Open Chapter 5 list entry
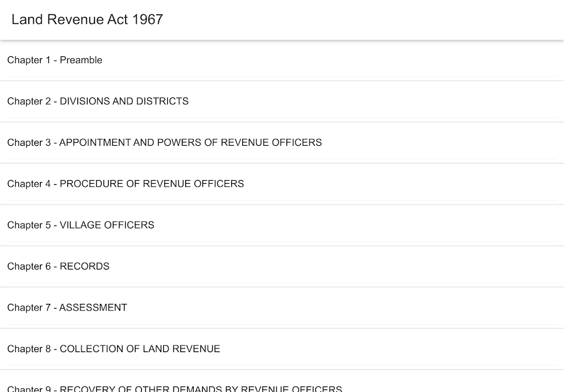This screenshot has width=564, height=392. click(x=282, y=225)
